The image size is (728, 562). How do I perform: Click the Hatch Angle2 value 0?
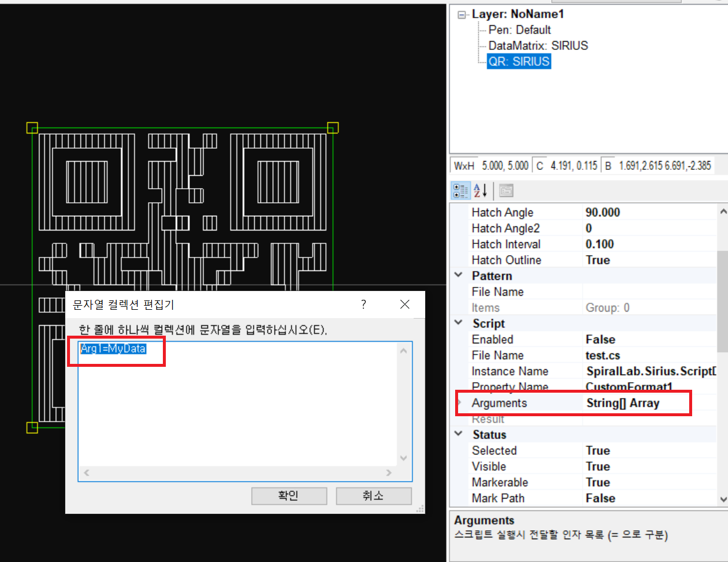[x=589, y=228]
